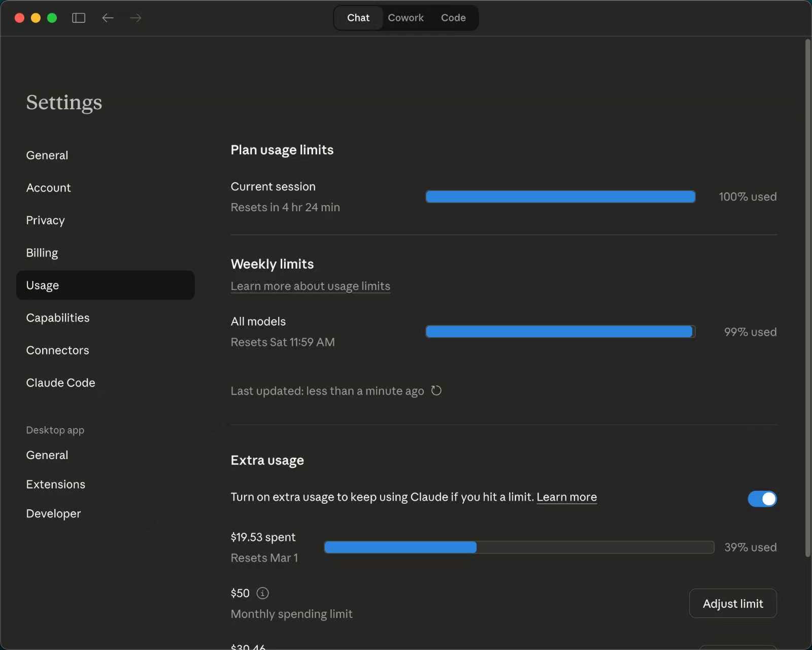812x650 pixels.
Task: Open Billing settings in the sidebar
Action: [42, 253]
